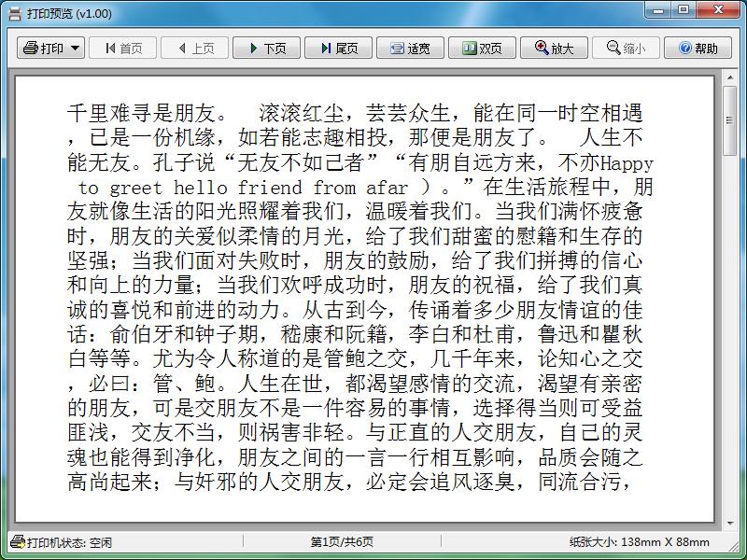The image size is (747, 560).
Task: Close the 打印预览 window
Action: pos(720,10)
